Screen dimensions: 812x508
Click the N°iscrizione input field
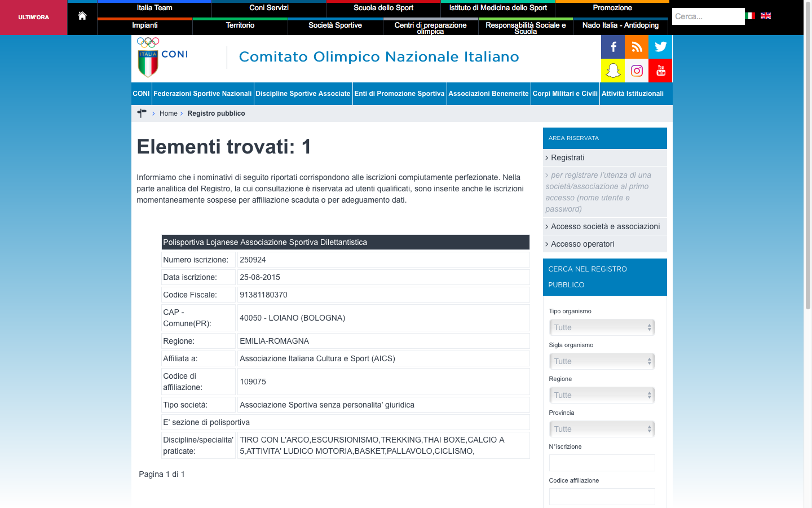[x=602, y=463]
